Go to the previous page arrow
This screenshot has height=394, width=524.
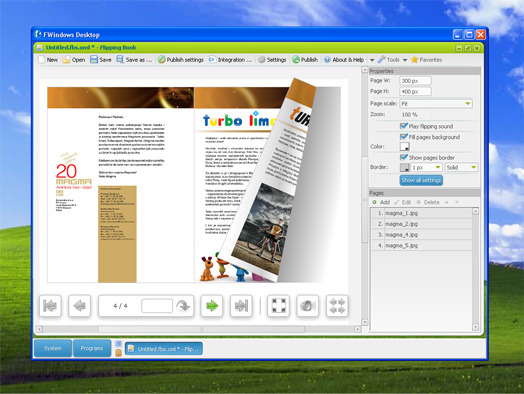(x=80, y=305)
